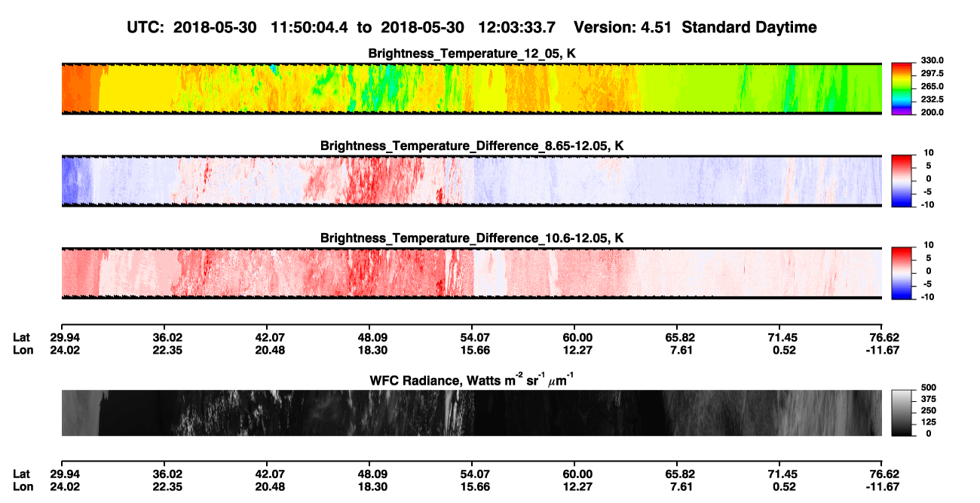This screenshot has width=980, height=503.
Task: Click latitude 36.02 on axis above WFC title
Action: [x=164, y=338]
